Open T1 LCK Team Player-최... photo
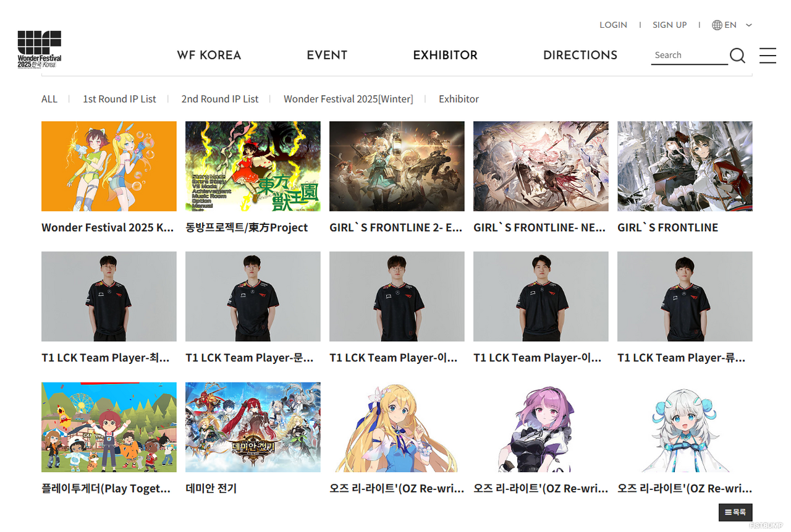 tap(109, 297)
